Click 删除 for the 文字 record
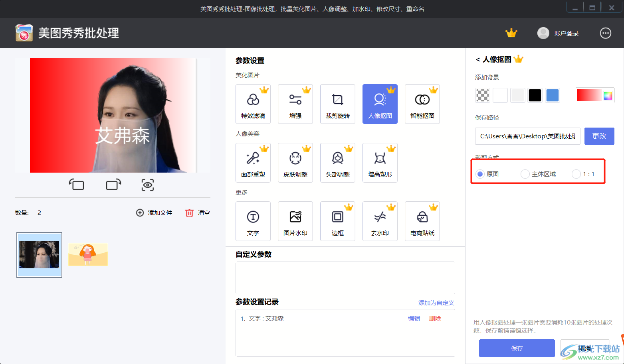 coord(435,319)
